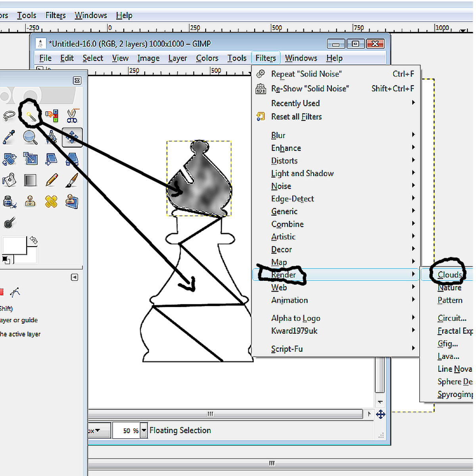The image size is (476, 476).
Task: Click the scroll-down arrow of vertical scrollbar
Action: (380, 402)
